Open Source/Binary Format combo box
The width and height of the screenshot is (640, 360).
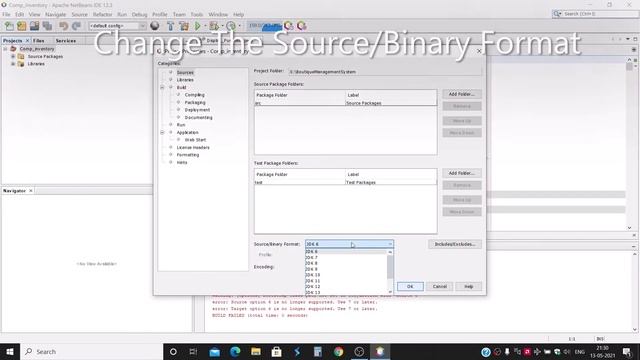coord(349,244)
